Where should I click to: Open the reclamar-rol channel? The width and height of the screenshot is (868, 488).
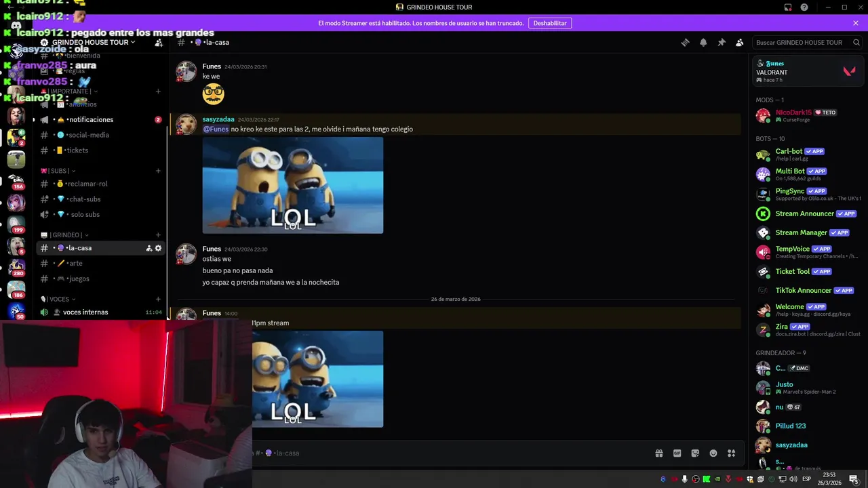click(100, 184)
